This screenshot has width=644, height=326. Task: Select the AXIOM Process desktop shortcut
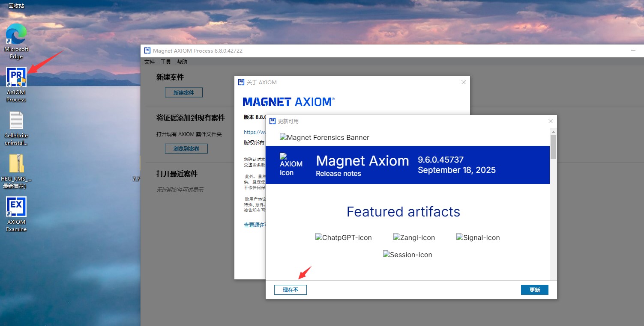(16, 84)
